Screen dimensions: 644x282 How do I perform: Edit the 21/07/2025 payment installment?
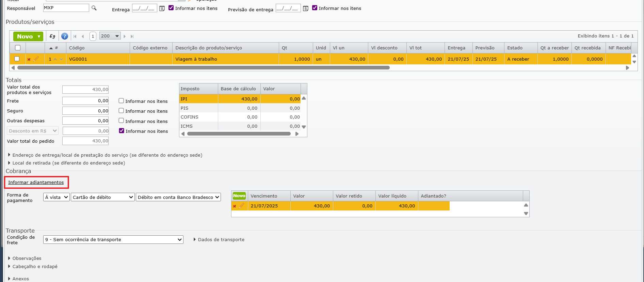click(x=241, y=206)
